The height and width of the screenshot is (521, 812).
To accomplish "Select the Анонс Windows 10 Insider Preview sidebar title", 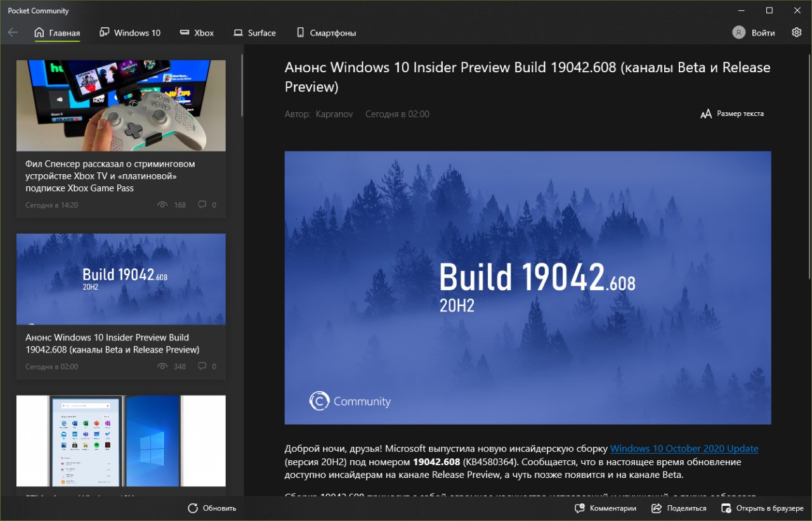I will coord(112,344).
